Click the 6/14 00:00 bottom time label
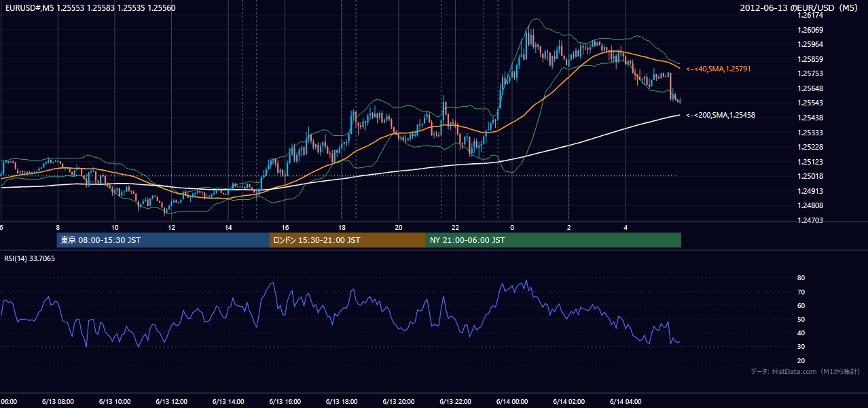 512,401
